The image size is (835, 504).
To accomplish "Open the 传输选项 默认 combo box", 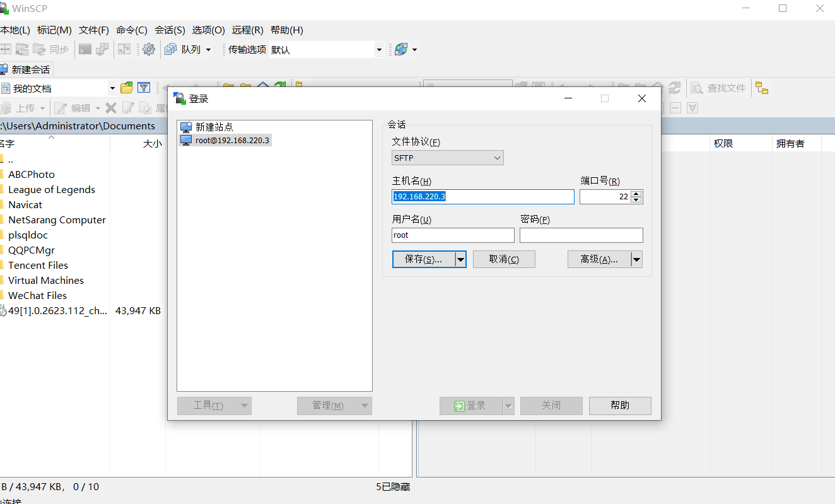I will 327,49.
